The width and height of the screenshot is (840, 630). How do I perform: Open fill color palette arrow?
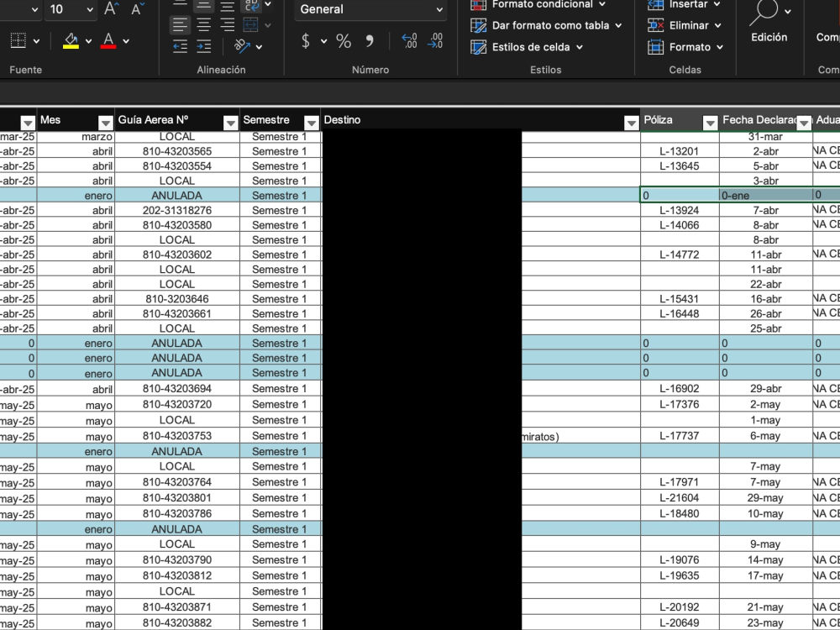pyautogui.click(x=88, y=40)
